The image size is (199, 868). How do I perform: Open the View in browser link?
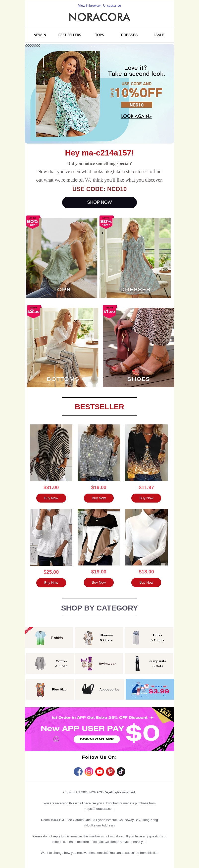[x=90, y=5]
